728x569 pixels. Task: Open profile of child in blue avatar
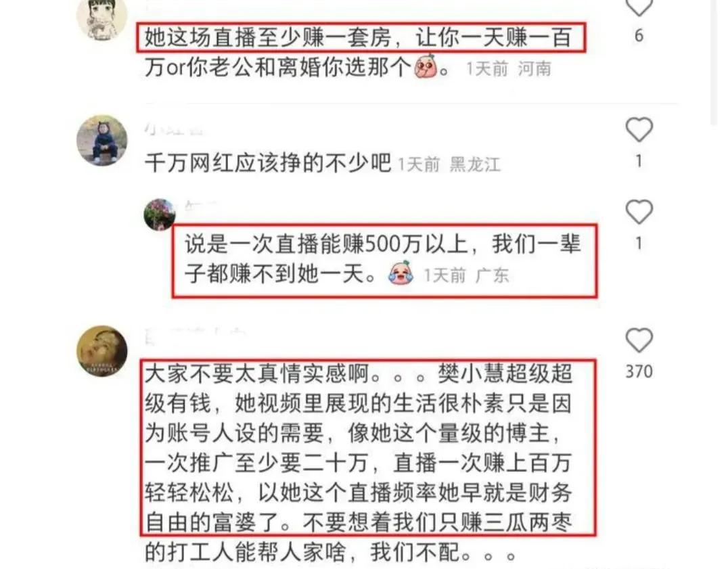(101, 140)
